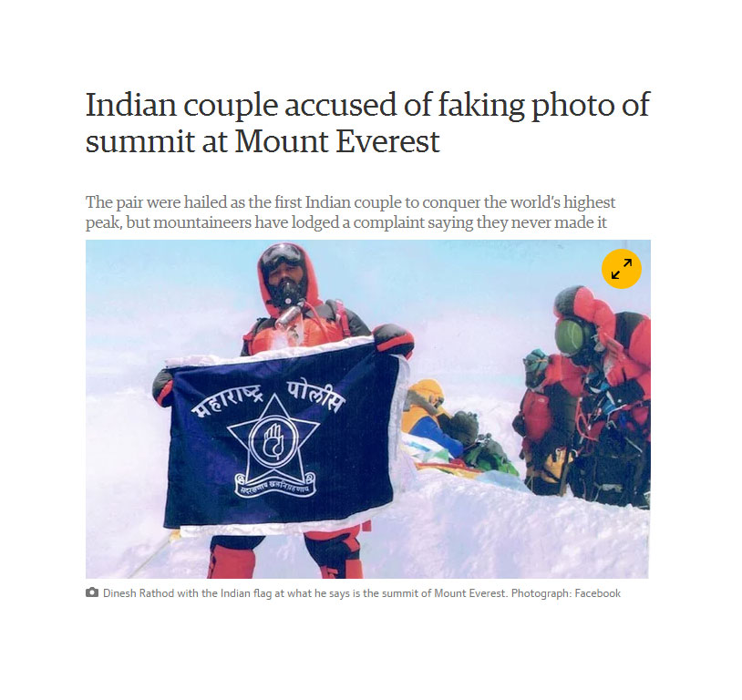Click the red boots of the flag holder
Image resolution: width=742 pixels, height=700 pixels.
click(285, 559)
